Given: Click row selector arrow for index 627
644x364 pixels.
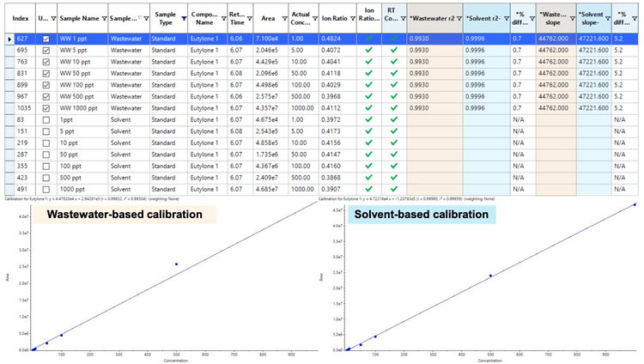Looking at the screenshot, I should 9,39.
